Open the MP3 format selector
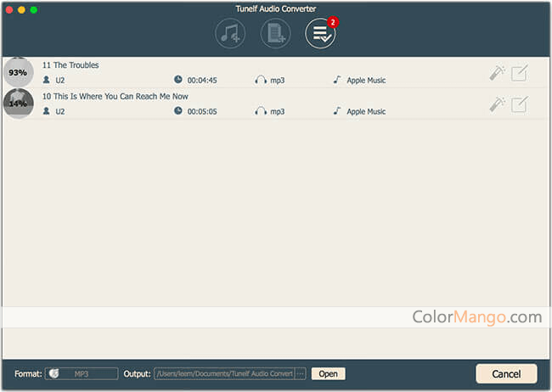This screenshot has height=392, width=552. pos(82,373)
